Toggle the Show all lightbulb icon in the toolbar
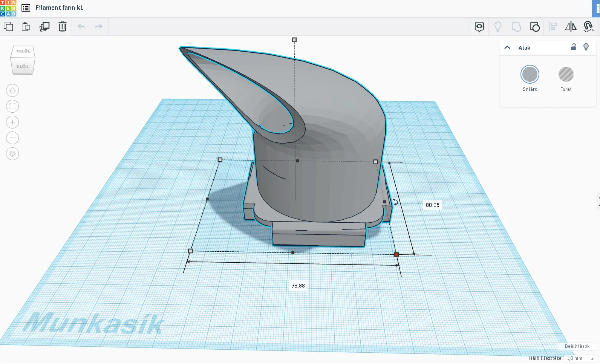 pos(498,26)
